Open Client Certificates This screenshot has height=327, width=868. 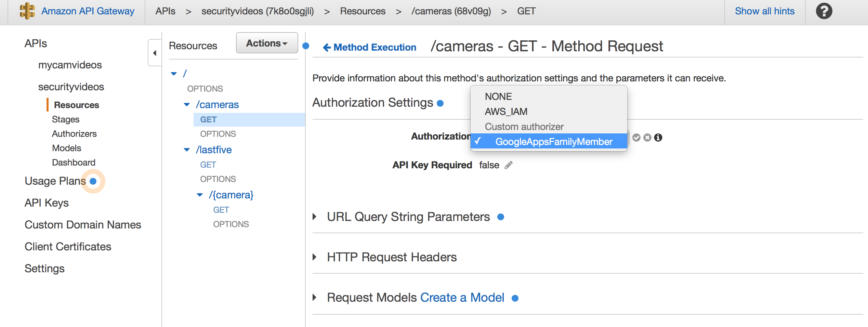[x=68, y=247]
